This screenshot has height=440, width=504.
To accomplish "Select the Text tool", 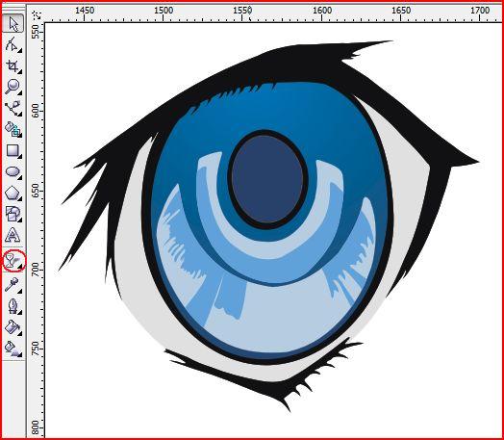I will [x=13, y=235].
